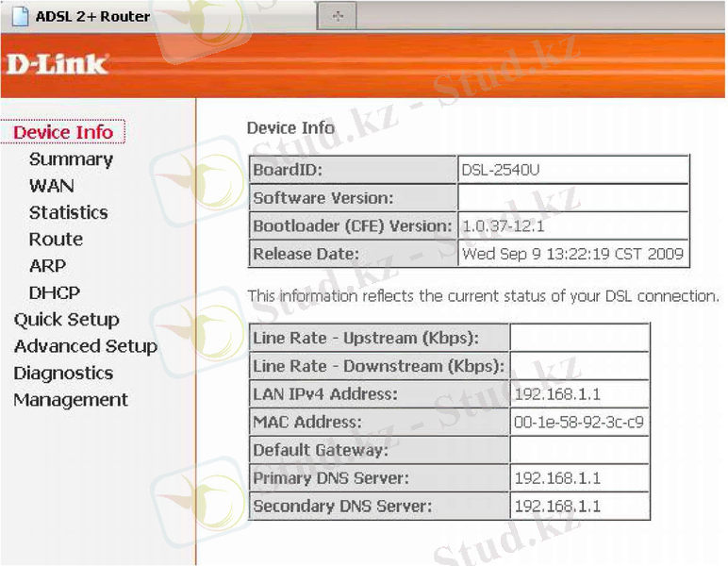The height and width of the screenshot is (566, 728).
Task: Open Device Info menu
Action: click(x=63, y=132)
